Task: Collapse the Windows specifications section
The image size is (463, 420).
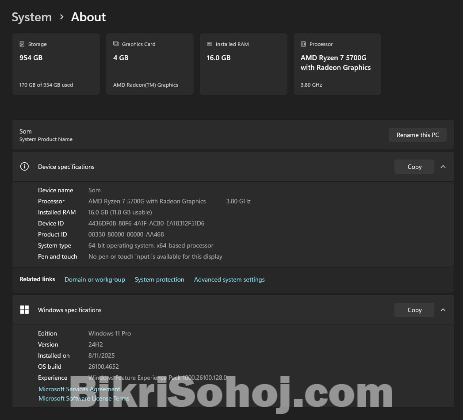Action: [443, 310]
